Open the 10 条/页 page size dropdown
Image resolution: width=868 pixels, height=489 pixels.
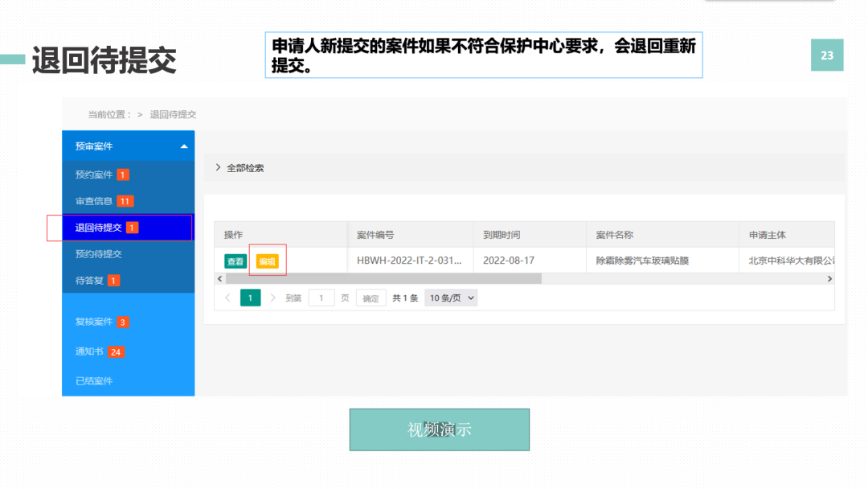click(451, 298)
